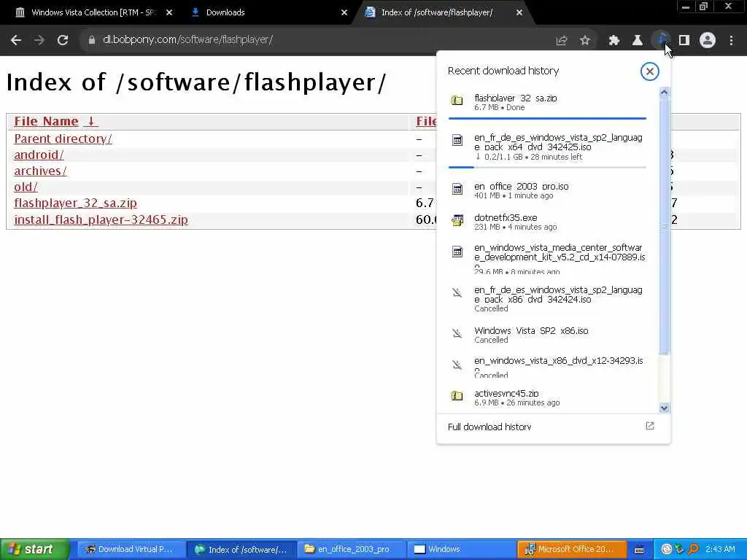The height and width of the screenshot is (560, 747).
Task: Click the taskbar keyboard icon
Action: coord(639,550)
